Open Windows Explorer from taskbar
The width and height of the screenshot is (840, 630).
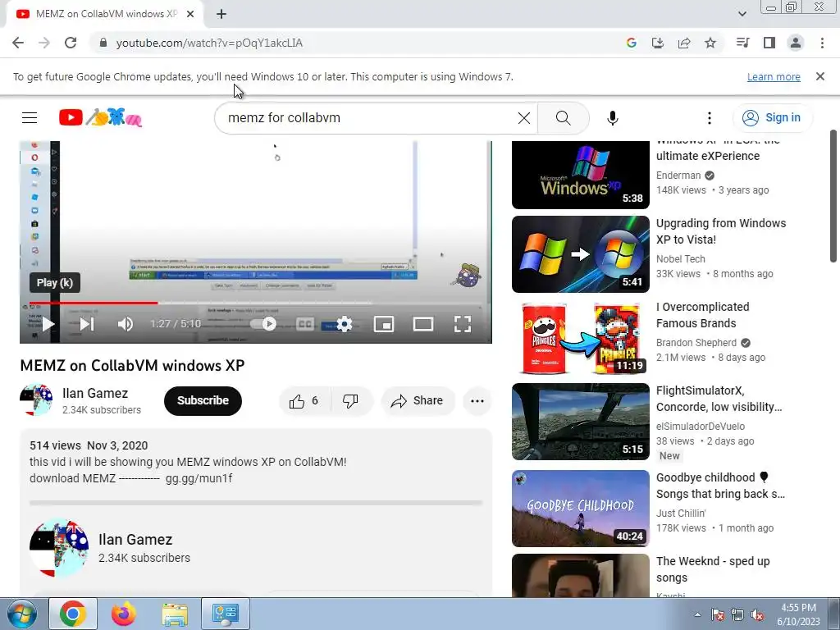click(175, 614)
